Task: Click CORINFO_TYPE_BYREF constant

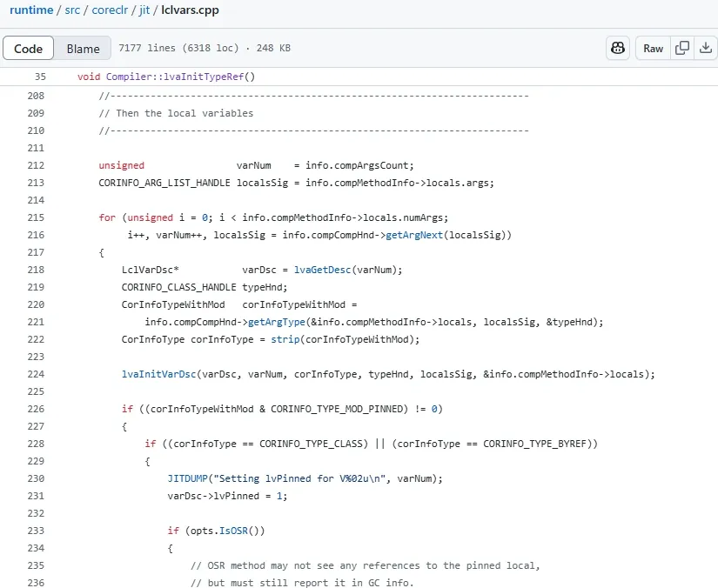Action: pos(535,444)
